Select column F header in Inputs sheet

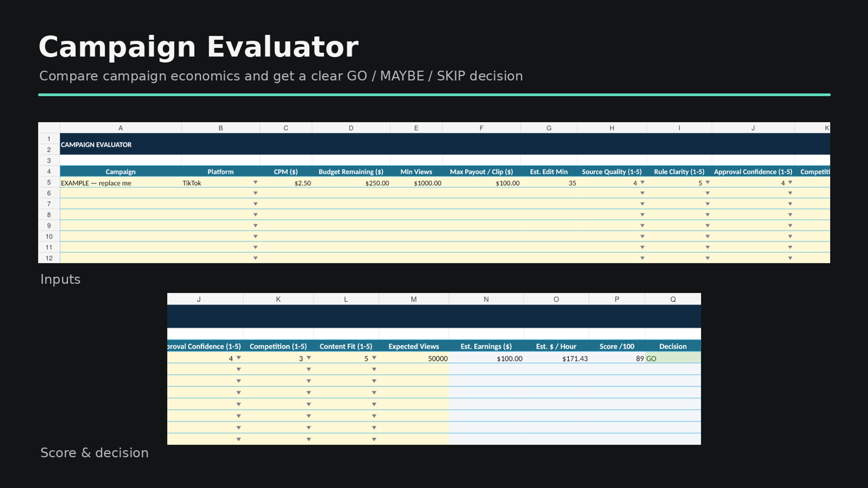coord(481,128)
